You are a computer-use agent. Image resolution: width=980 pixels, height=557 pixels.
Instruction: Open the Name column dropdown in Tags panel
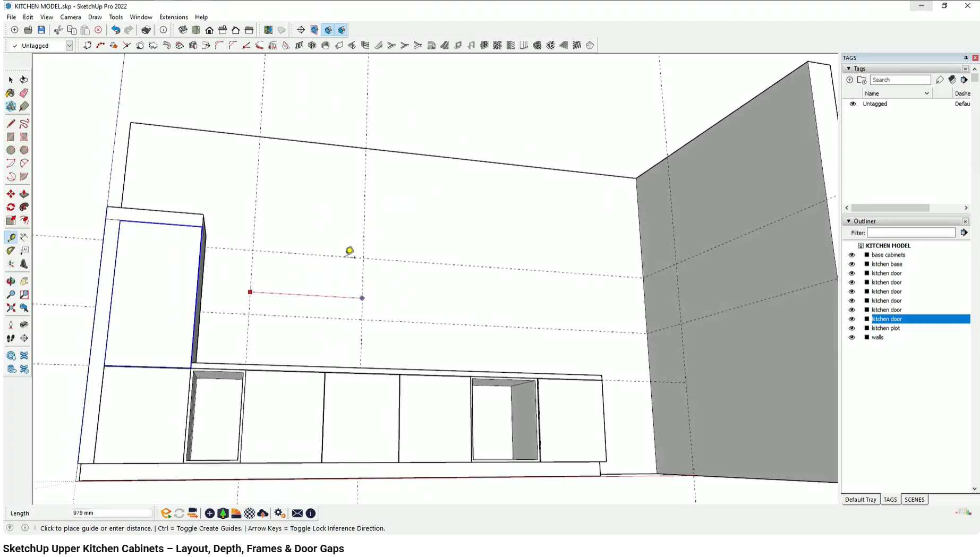coord(926,93)
